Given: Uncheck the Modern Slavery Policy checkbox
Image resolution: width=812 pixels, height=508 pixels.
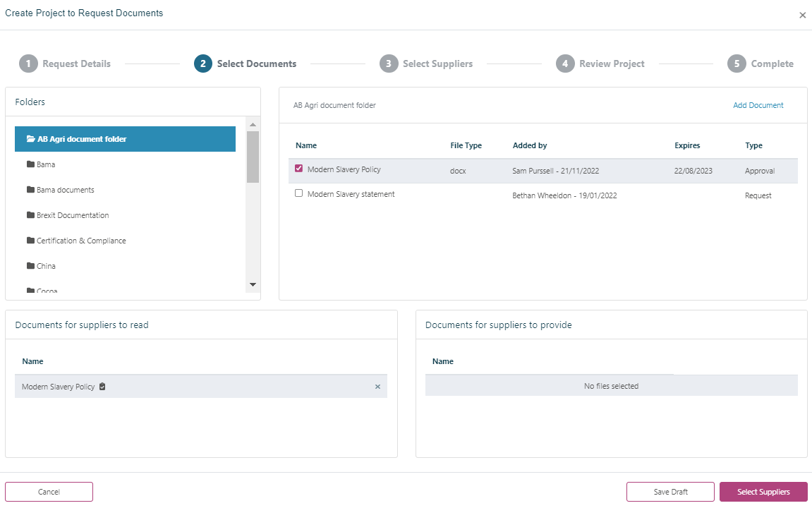Looking at the screenshot, I should (x=299, y=169).
